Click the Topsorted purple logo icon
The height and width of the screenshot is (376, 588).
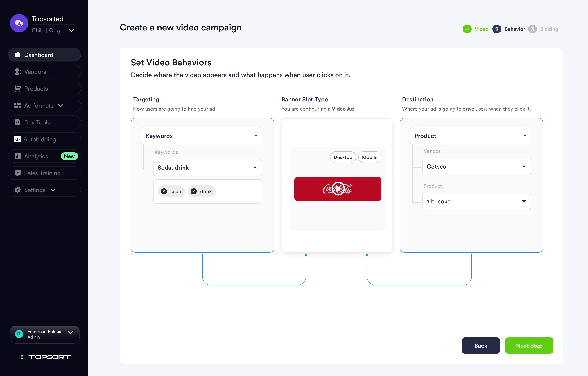click(x=19, y=23)
